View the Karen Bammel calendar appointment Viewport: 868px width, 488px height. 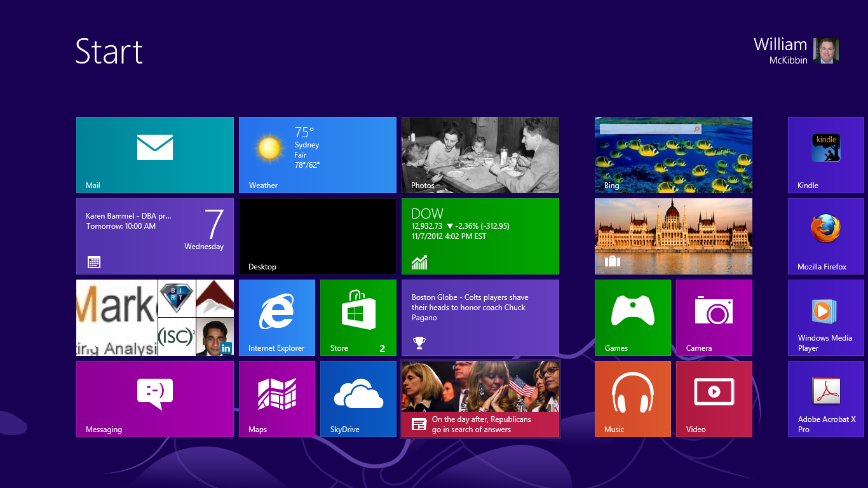154,236
